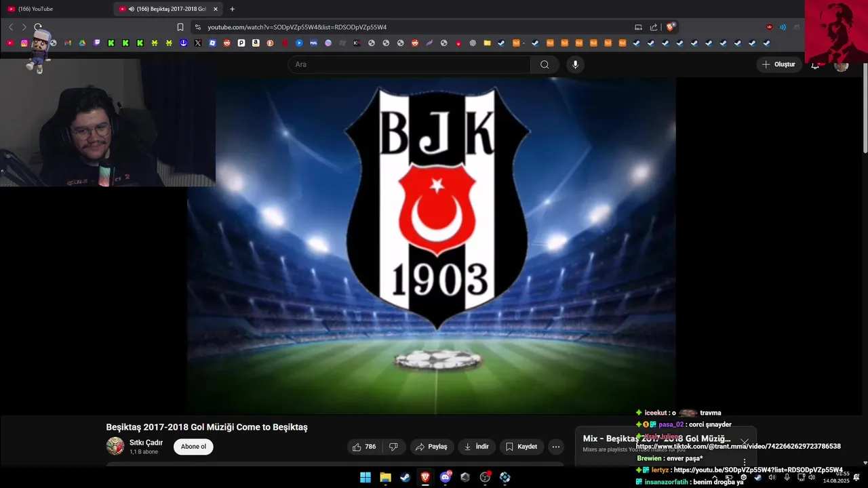This screenshot has width=868, height=488.
Task: Go back to previous page
Action: (x=11, y=27)
